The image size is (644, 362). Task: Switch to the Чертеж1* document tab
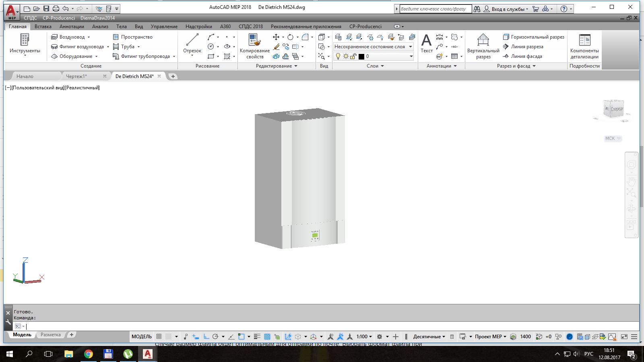tap(76, 76)
